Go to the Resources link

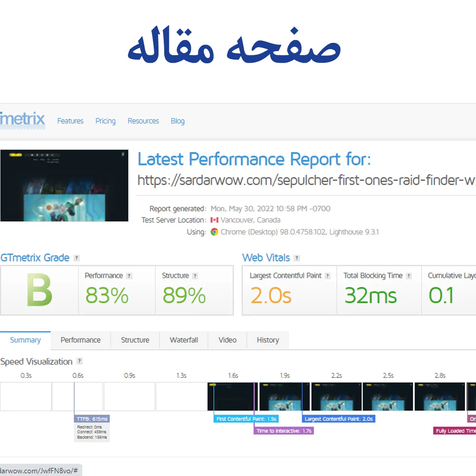tap(143, 121)
